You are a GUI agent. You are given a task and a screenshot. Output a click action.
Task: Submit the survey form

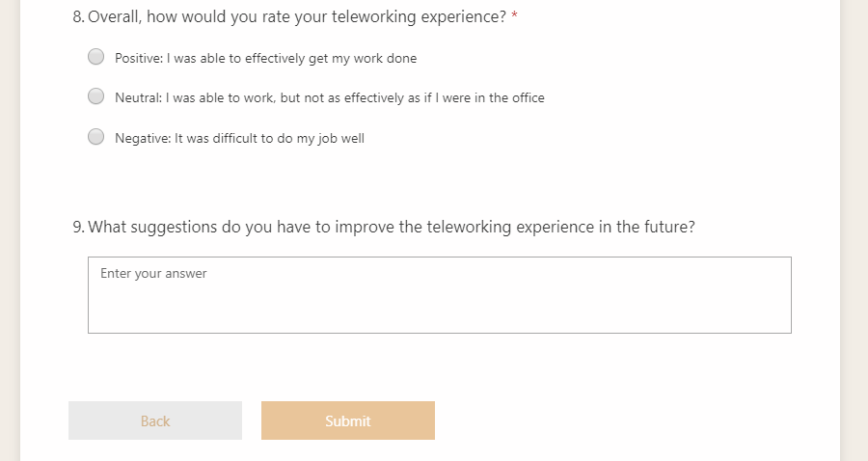(x=347, y=420)
